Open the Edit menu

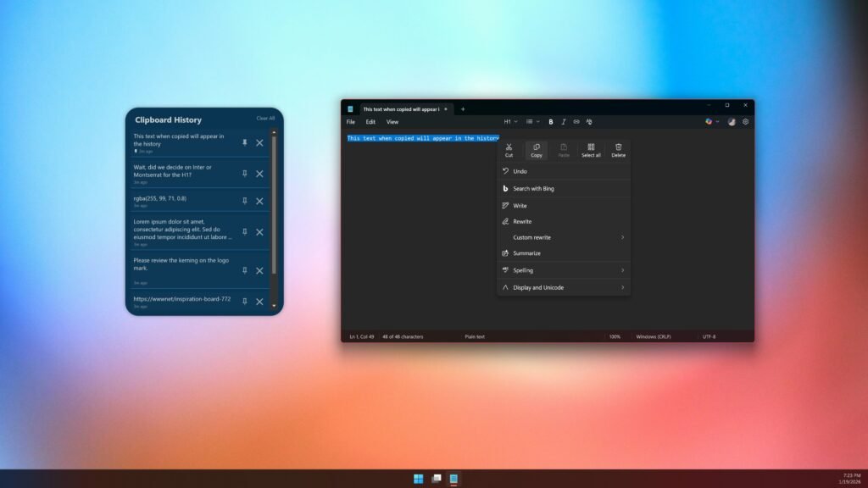click(x=370, y=122)
